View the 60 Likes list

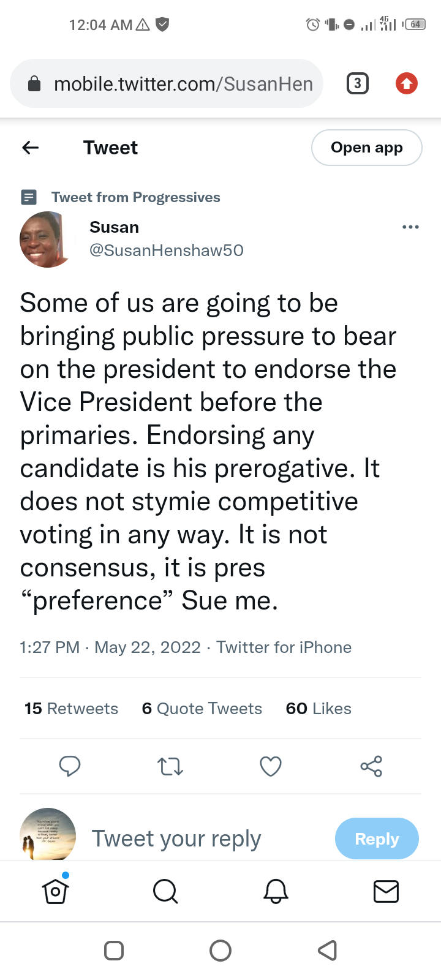coord(318,709)
